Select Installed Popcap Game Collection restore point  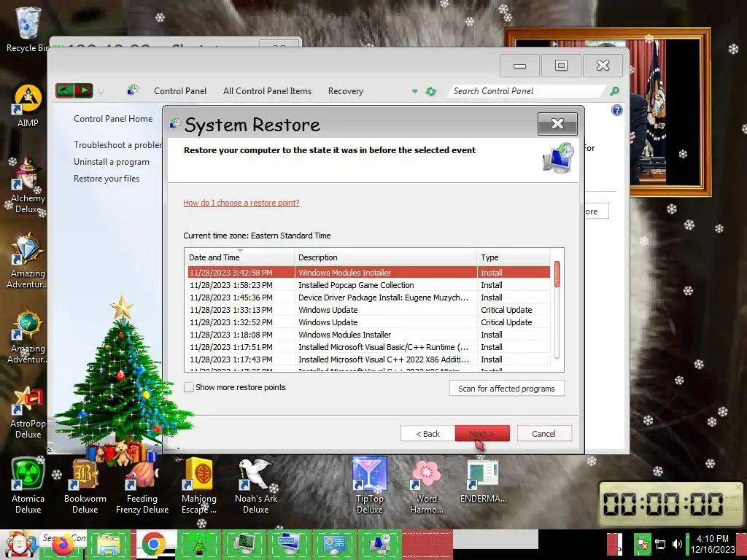click(x=368, y=285)
